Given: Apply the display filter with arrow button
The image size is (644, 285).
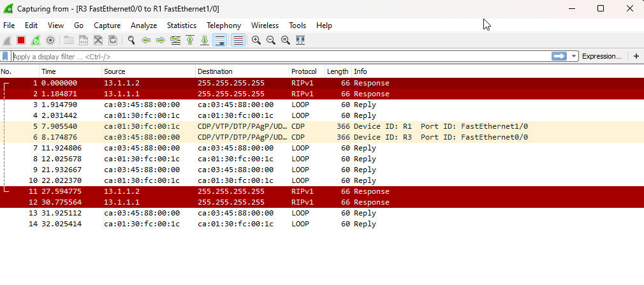Looking at the screenshot, I should point(559,56).
